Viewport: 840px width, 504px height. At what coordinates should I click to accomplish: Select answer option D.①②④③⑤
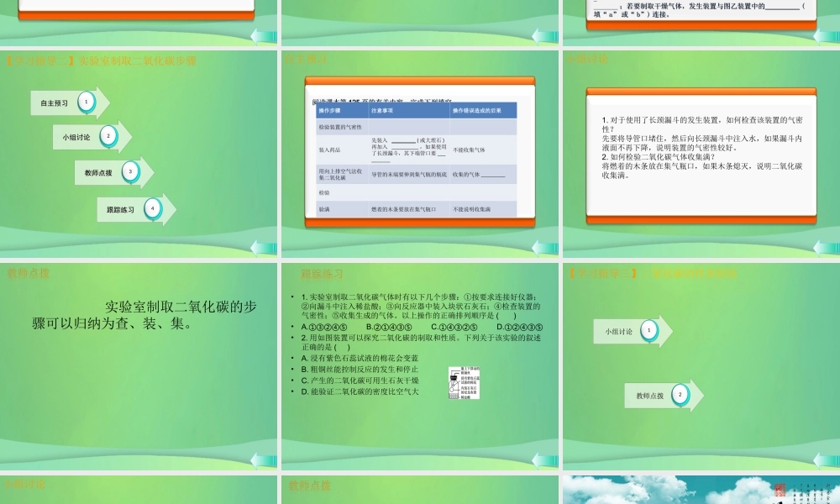(520, 327)
